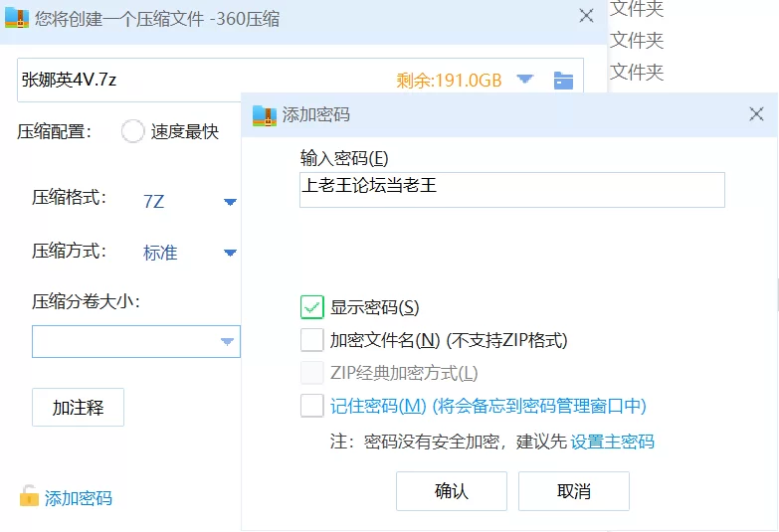Select the 速度最快 radio option
This screenshot has height=532, width=779.
coord(133,131)
